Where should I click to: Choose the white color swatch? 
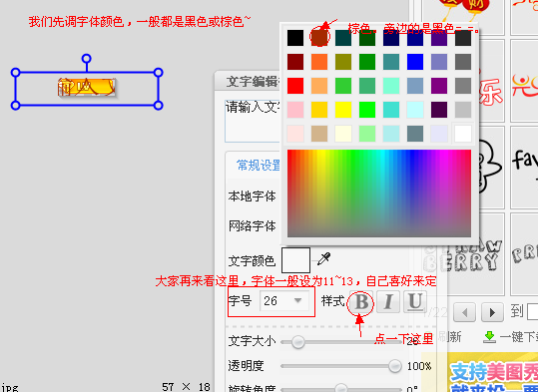(463, 134)
